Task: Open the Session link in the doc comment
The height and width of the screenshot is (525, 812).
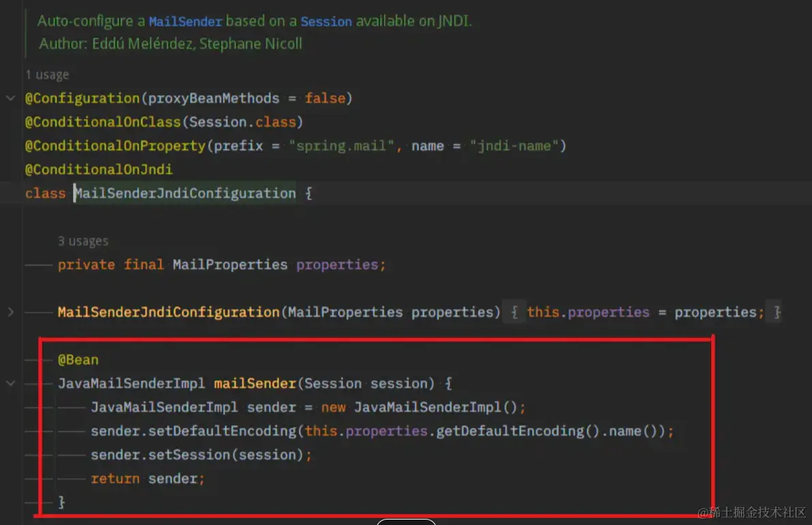Action: [327, 21]
